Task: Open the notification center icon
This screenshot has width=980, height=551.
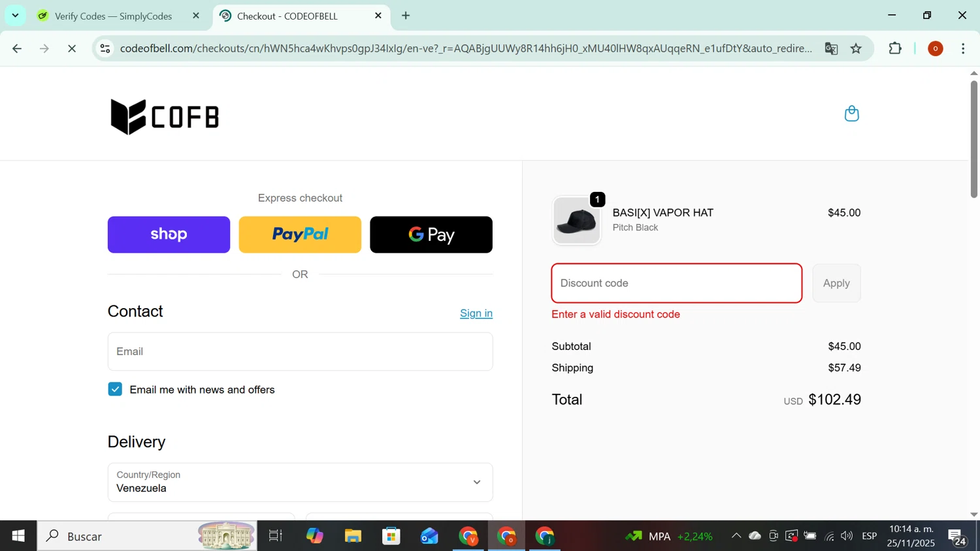Action: [x=958, y=537]
